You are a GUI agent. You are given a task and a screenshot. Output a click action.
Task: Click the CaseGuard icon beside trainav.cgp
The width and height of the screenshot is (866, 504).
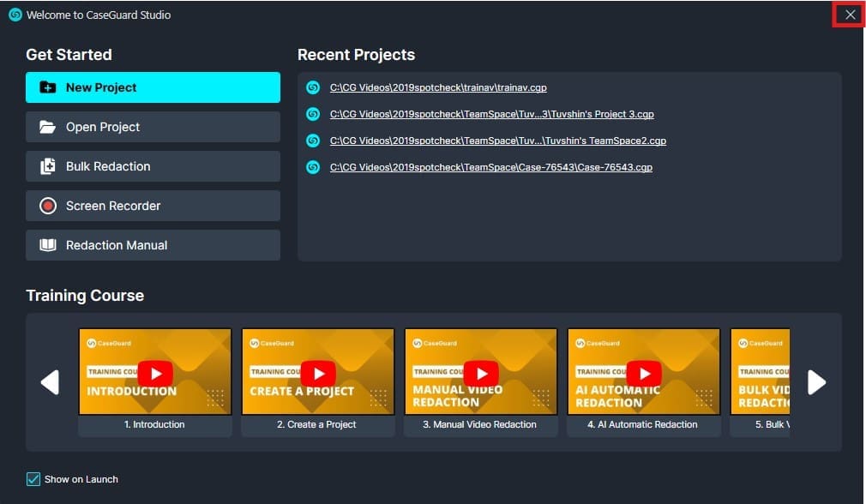click(x=314, y=87)
